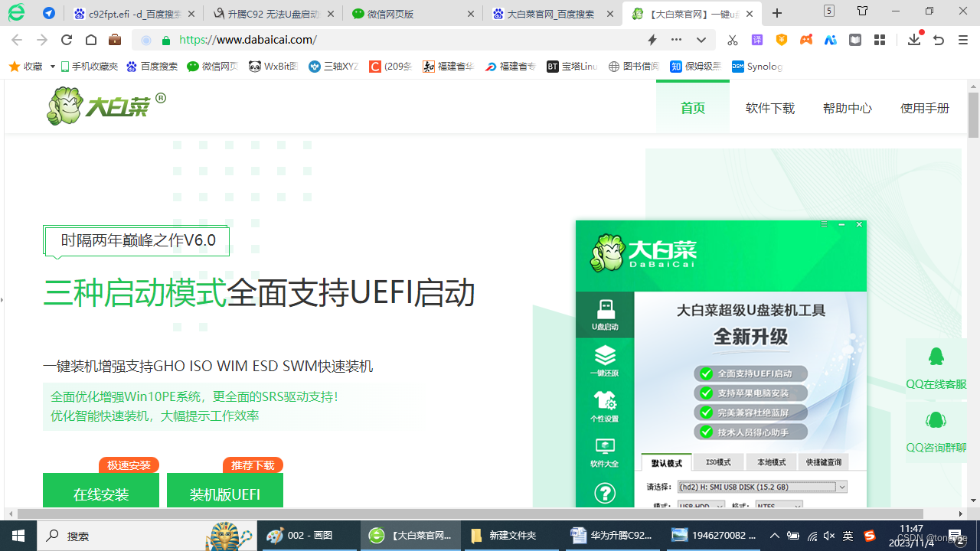
Task: Click the briefcase icon beside the address bar
Action: [115, 40]
